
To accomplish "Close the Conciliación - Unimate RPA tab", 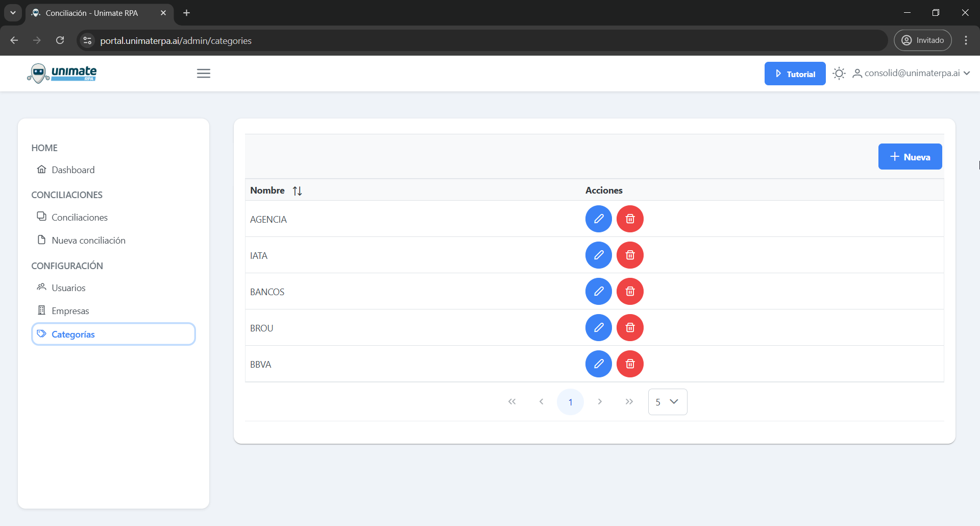I will 163,13.
